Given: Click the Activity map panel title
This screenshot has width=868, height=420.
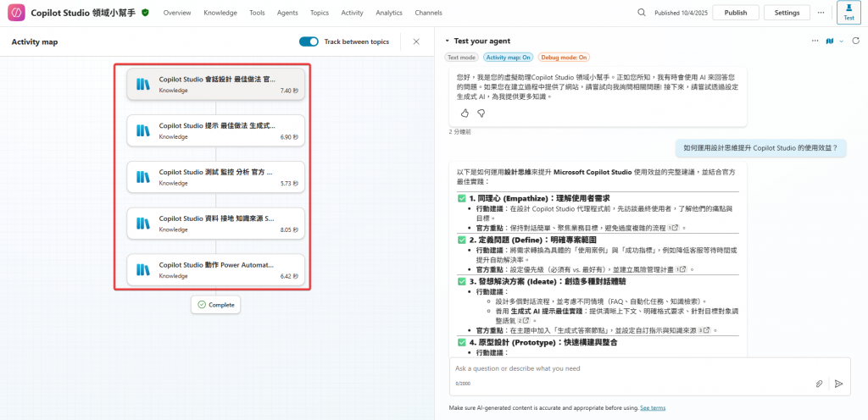Looking at the screenshot, I should point(34,41).
